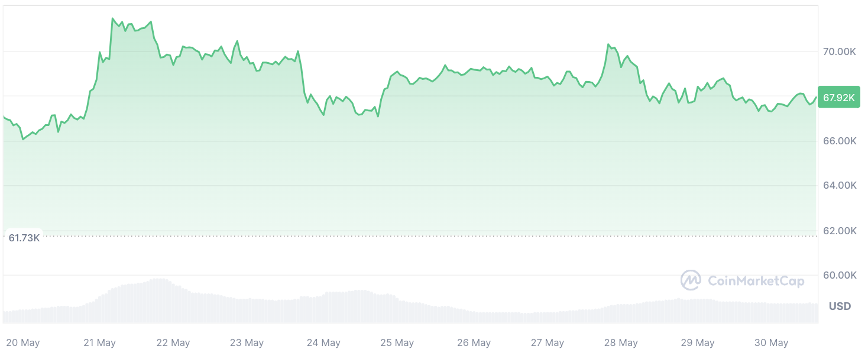Select the 28 May date label
Image resolution: width=868 pixels, height=362 pixels.
(621, 342)
